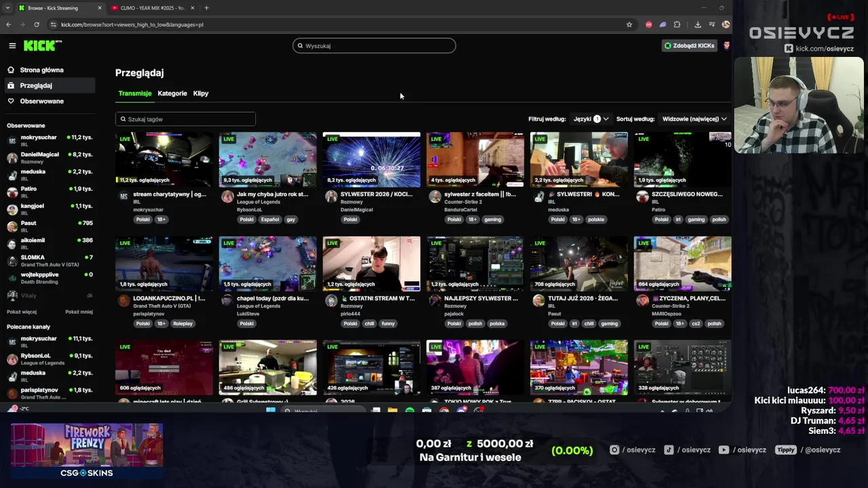Open Pasut TUTAJ JUŻ 2026 stream thumbnail

click(x=579, y=264)
